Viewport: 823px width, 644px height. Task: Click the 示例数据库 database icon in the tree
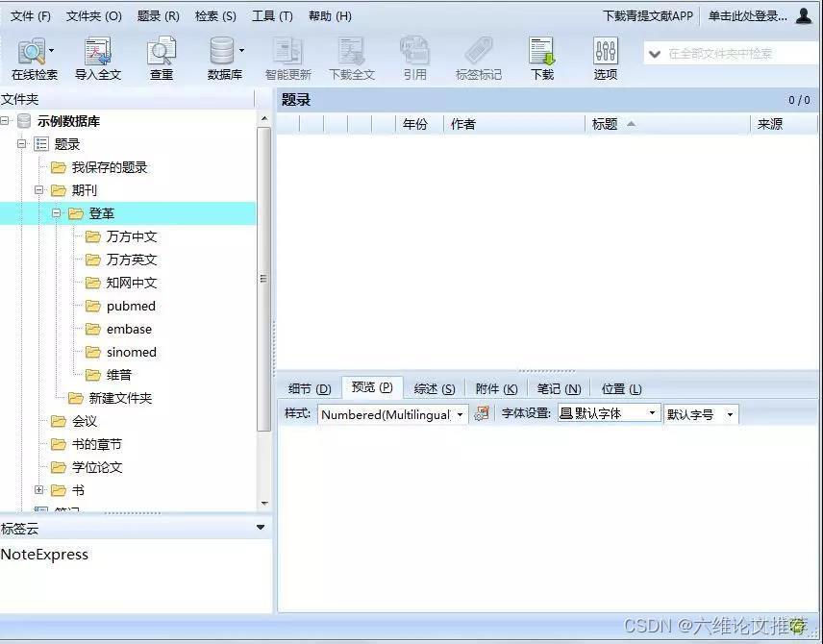click(24, 121)
